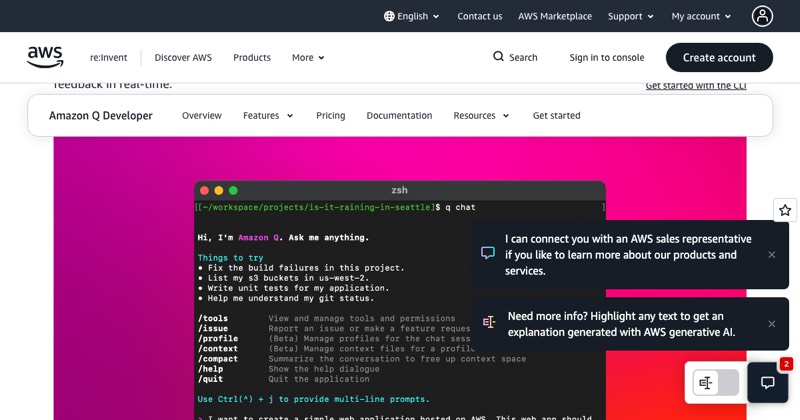This screenshot has width=800, height=420.
Task: Click the star bookmark icon
Action: (785, 210)
